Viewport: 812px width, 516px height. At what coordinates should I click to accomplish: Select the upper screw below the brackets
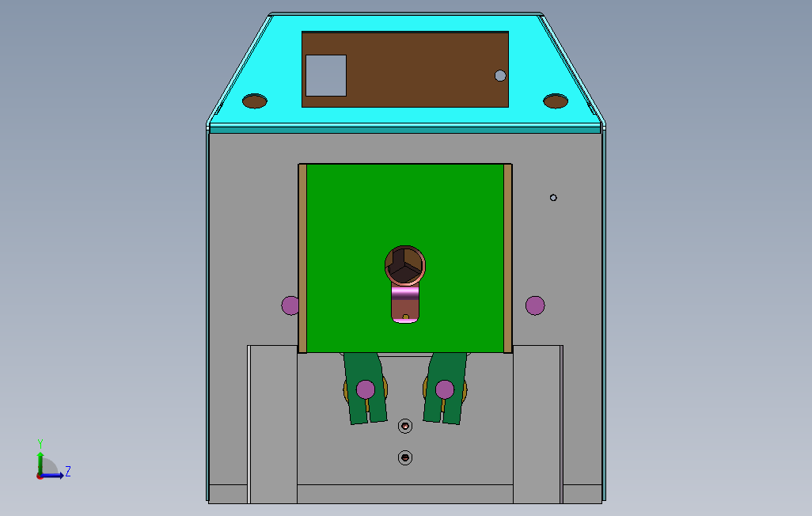pyautogui.click(x=405, y=427)
